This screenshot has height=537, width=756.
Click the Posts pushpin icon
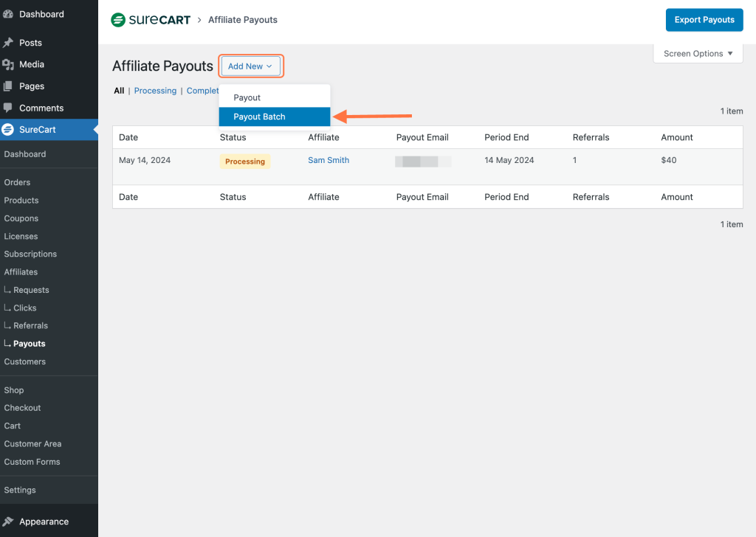click(x=8, y=43)
